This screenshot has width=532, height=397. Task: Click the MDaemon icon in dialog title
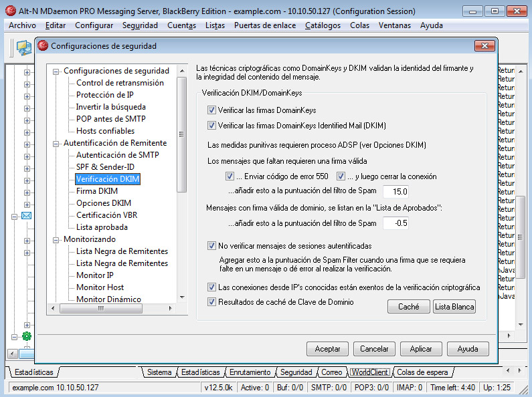tap(43, 45)
